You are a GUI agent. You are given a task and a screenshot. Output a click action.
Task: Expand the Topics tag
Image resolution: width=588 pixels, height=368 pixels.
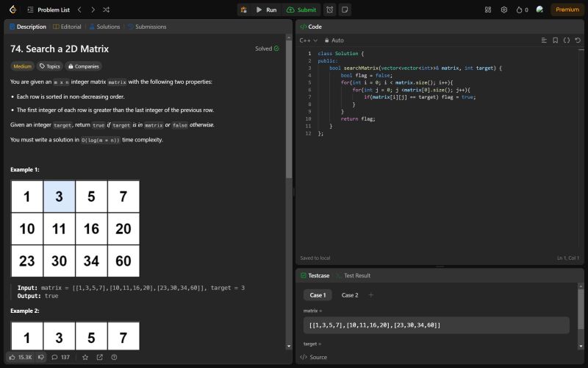click(49, 66)
